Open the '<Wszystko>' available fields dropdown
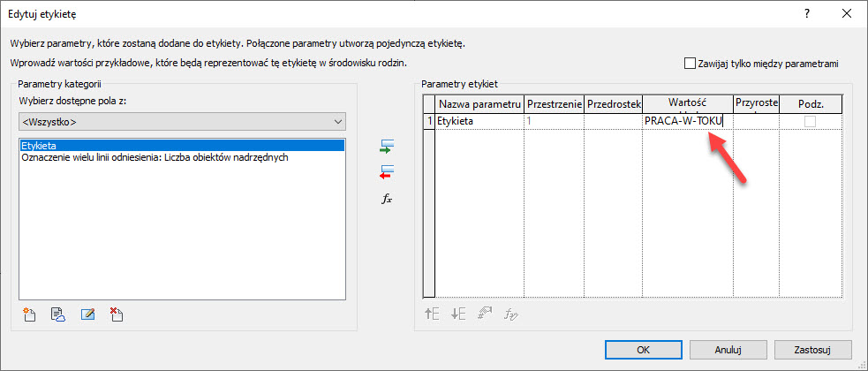 pos(182,121)
